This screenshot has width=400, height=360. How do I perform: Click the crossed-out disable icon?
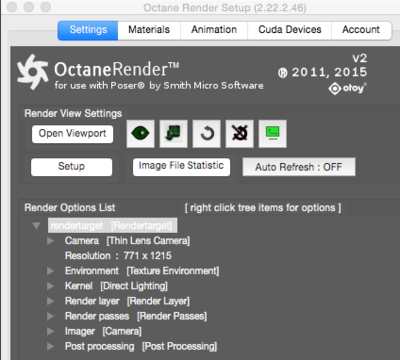pos(240,134)
